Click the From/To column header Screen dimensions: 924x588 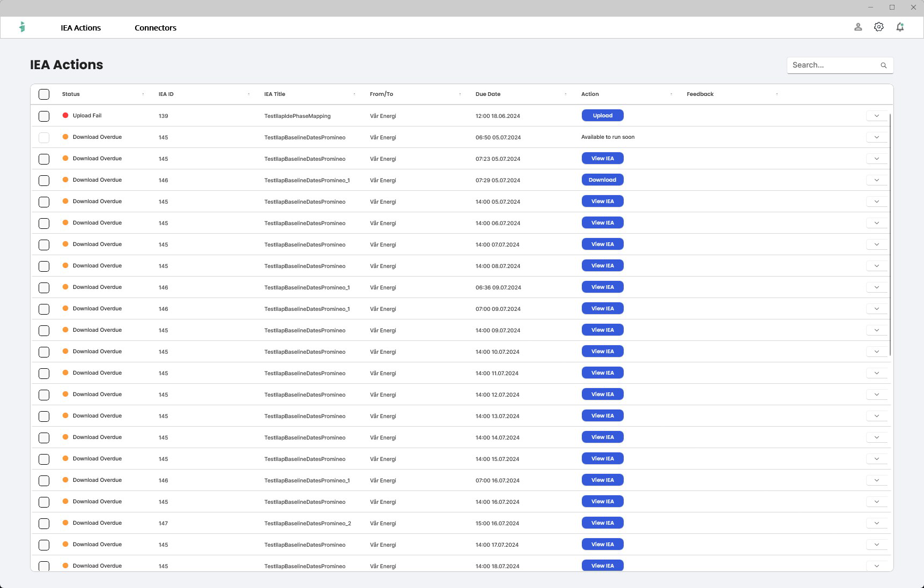pos(381,94)
